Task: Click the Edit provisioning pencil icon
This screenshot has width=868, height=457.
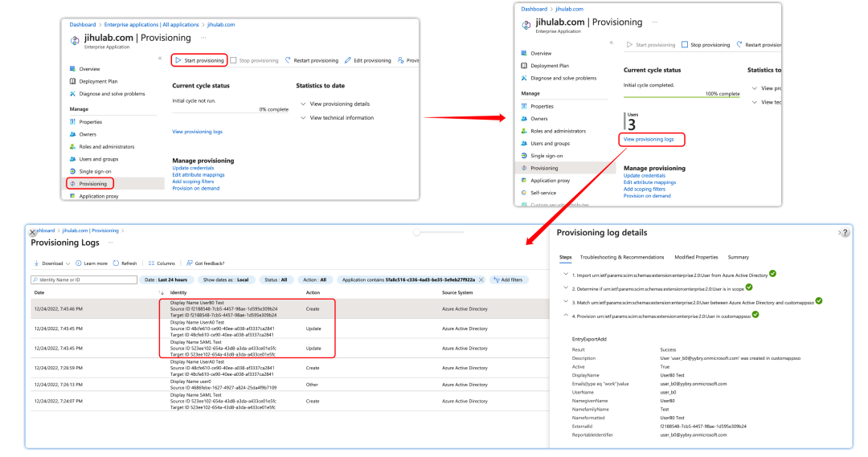Action: click(x=348, y=60)
